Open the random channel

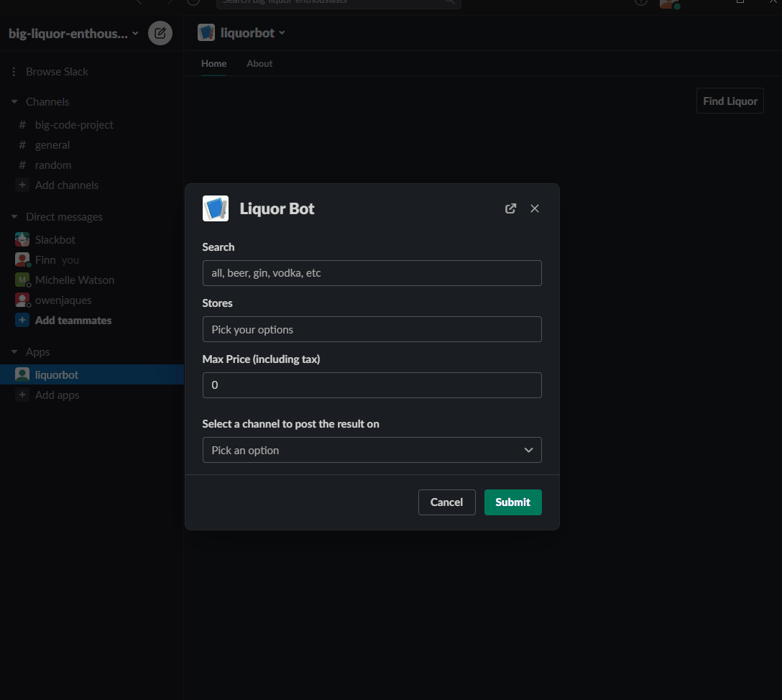(53, 165)
